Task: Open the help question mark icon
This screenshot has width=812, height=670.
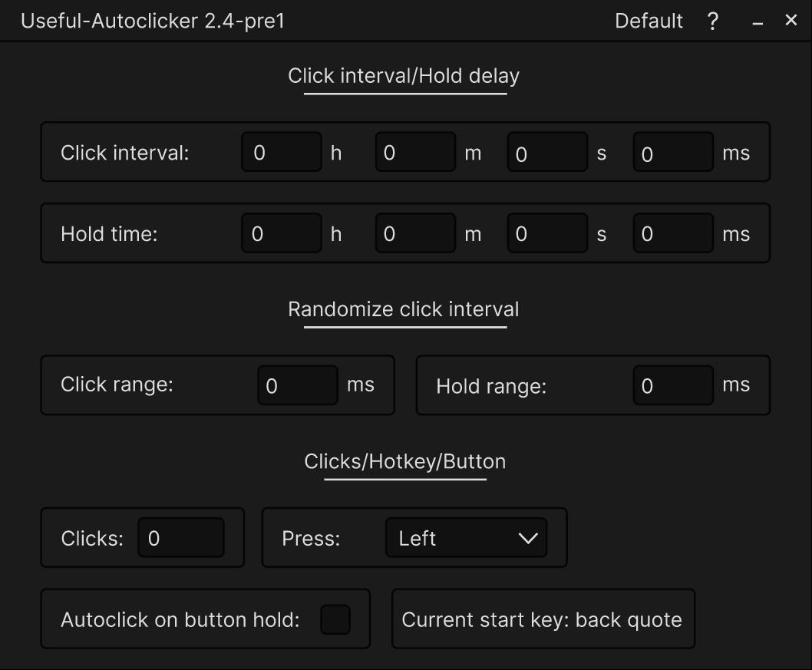Action: 712,21
